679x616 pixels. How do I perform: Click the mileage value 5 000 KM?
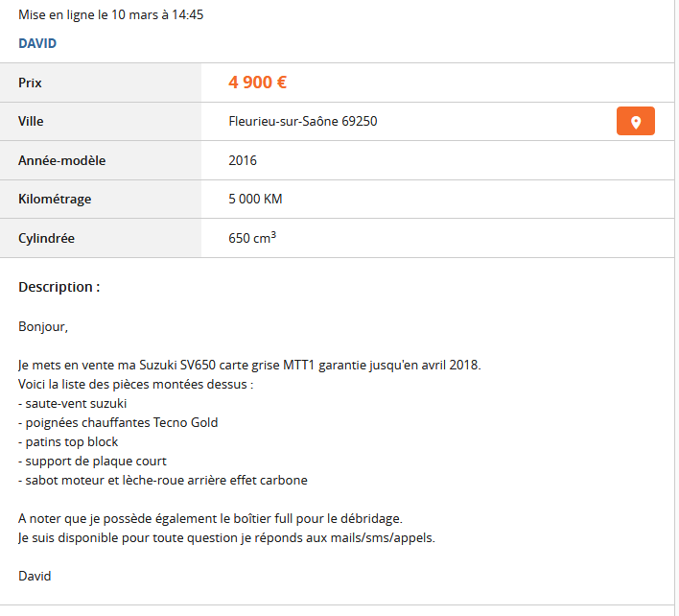[255, 199]
